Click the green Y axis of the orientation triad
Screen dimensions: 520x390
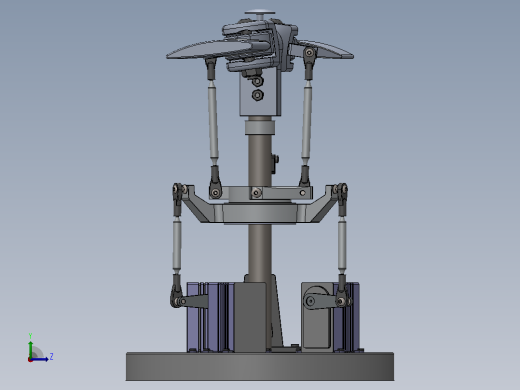tap(31, 349)
